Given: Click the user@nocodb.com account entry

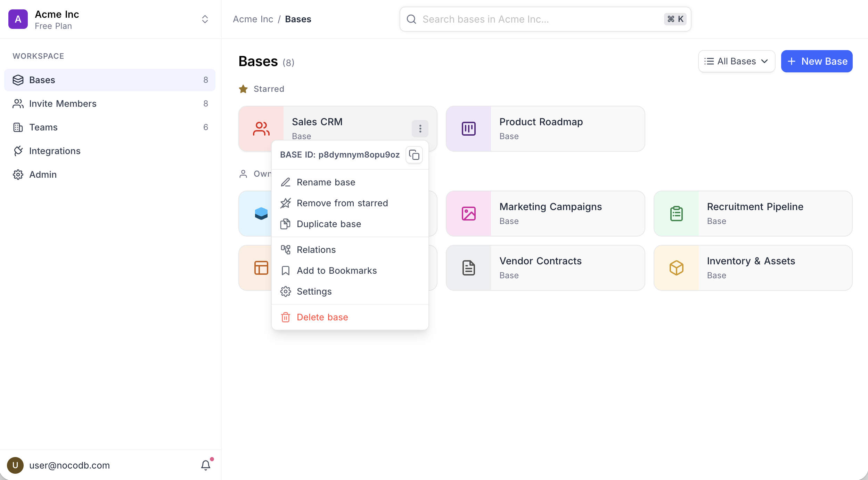Looking at the screenshot, I should point(69,465).
